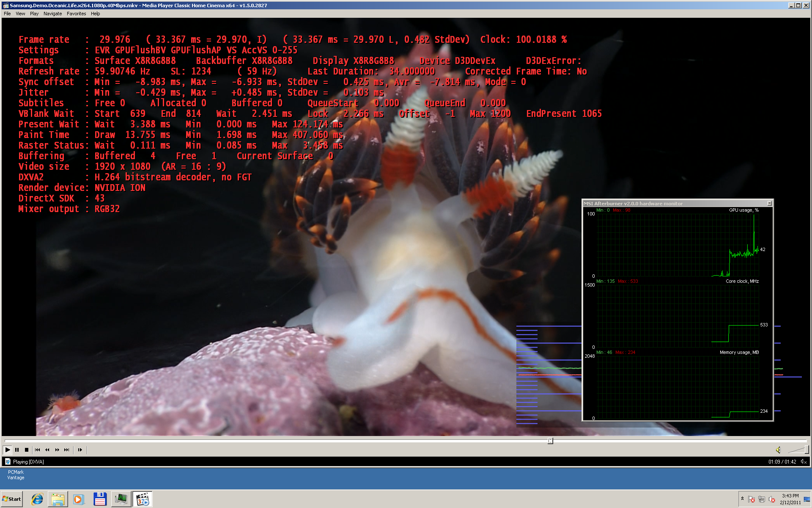812x508 pixels.
Task: Click the status bar file-type icon
Action: tap(8, 461)
